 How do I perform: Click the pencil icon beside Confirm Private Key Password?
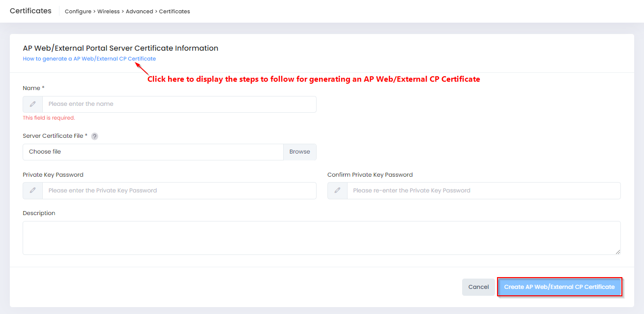click(337, 190)
